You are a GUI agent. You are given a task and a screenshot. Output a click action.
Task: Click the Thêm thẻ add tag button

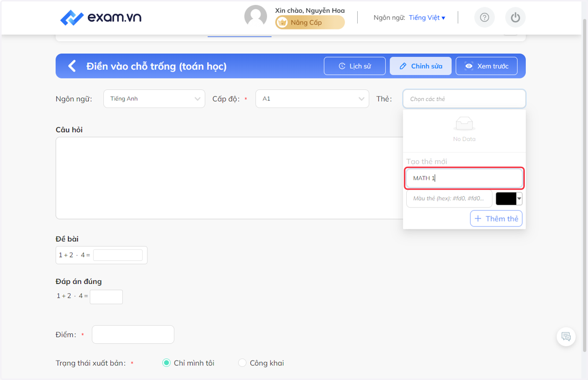(496, 219)
